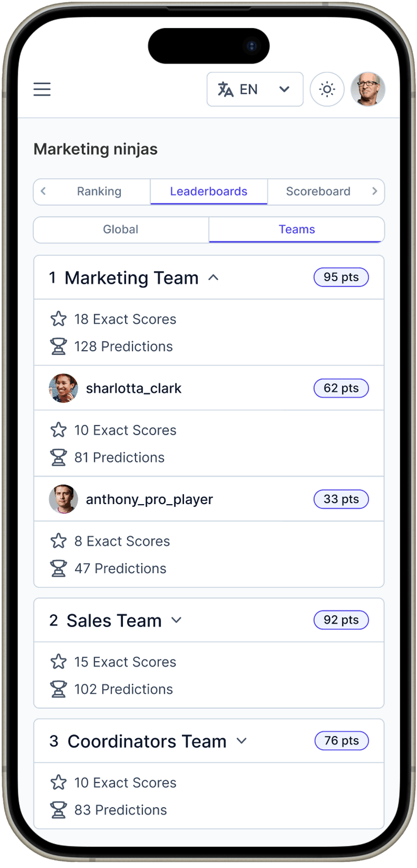
Task: Click the trophy icon beside 128 Predictions
Action: coord(59,346)
